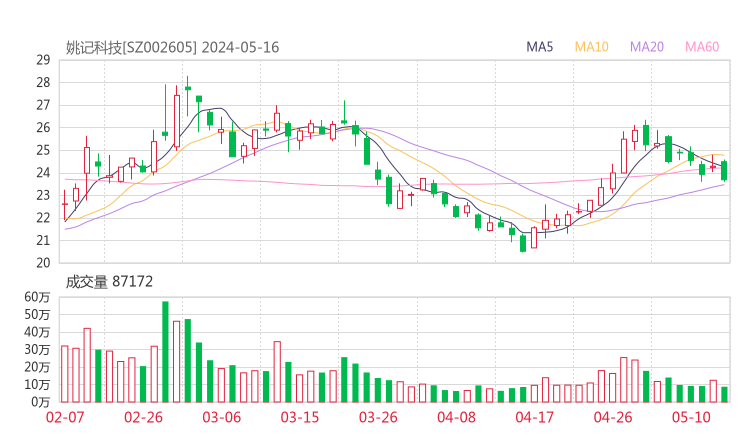Click the 23 price axis label
This screenshot has height=440, width=740.
(x=43, y=195)
